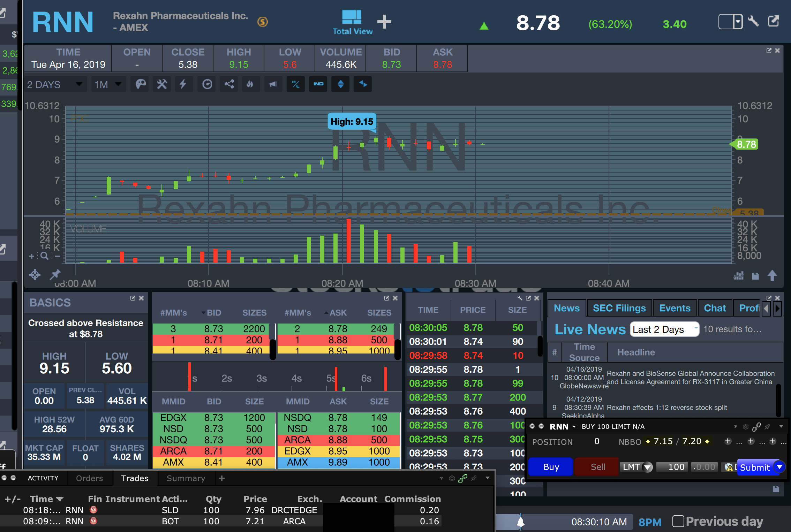Click the lightning bolt chart icon

pos(183,84)
